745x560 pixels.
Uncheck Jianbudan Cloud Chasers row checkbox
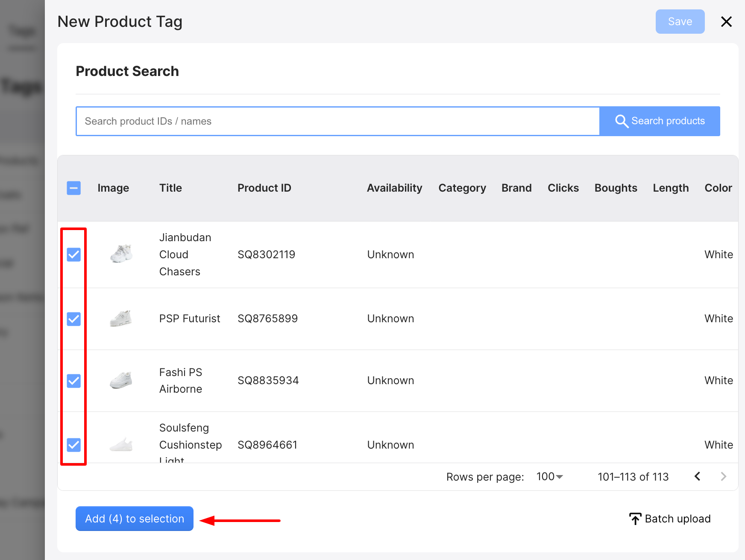pyautogui.click(x=74, y=255)
